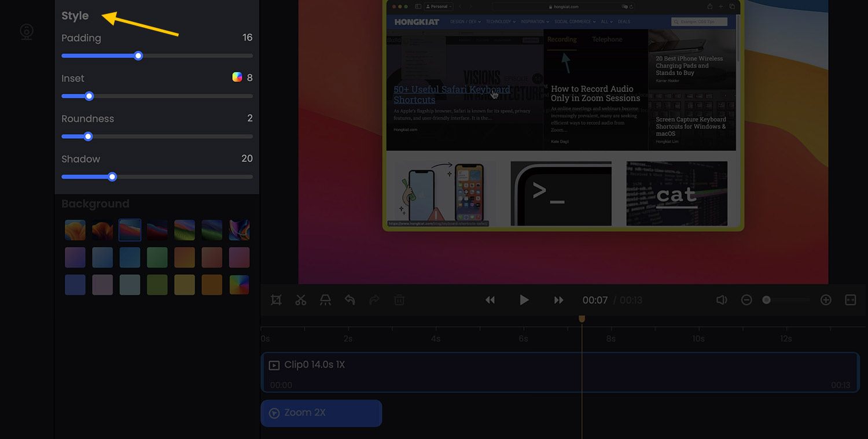Screen dimensions: 868x439
Task: Jump to the 10s mark on the ruler
Action: click(698, 338)
